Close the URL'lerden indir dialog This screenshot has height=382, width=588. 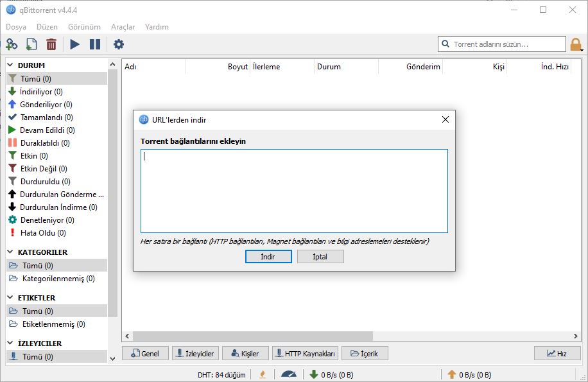(x=445, y=119)
